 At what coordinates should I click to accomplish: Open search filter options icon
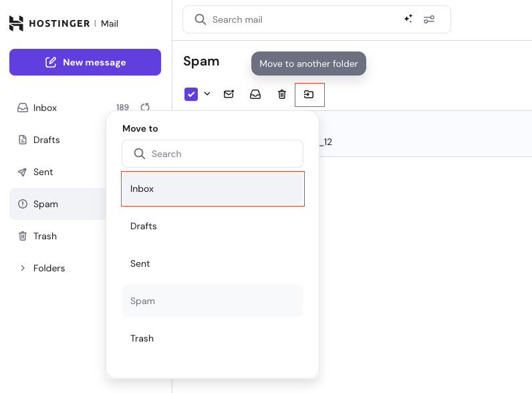(x=429, y=19)
